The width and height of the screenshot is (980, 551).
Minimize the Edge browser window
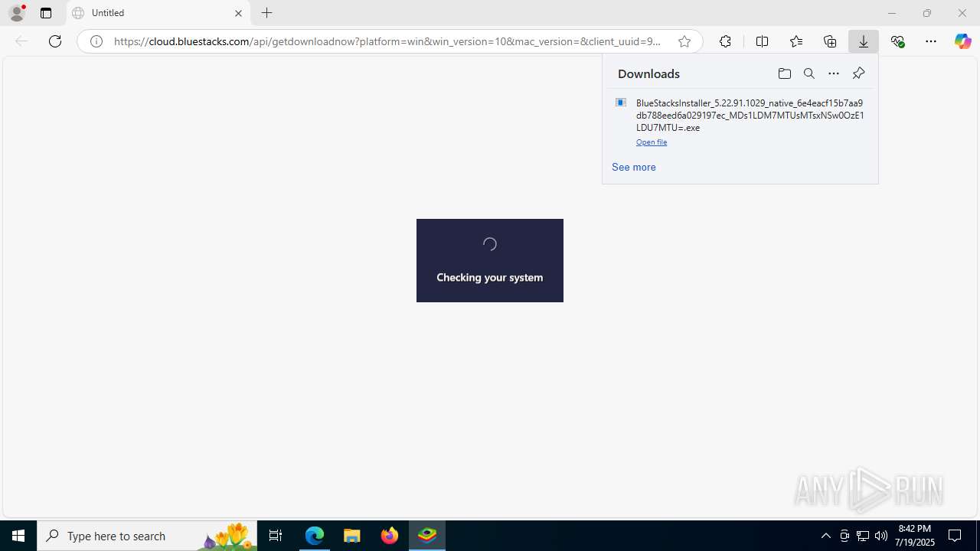pos(891,13)
